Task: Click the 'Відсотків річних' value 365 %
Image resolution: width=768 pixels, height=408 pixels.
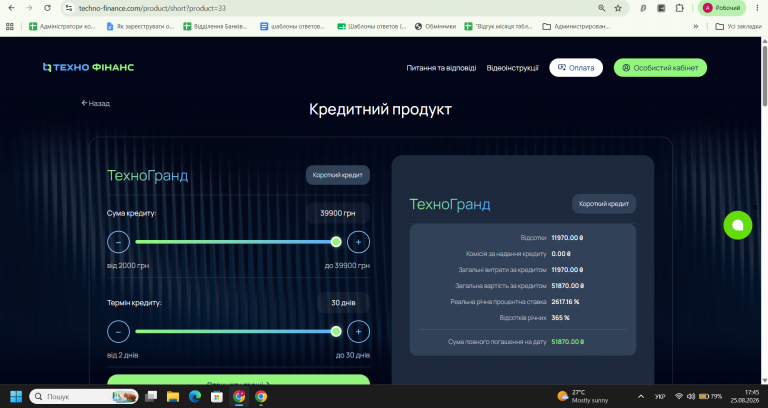Action: tap(560, 317)
